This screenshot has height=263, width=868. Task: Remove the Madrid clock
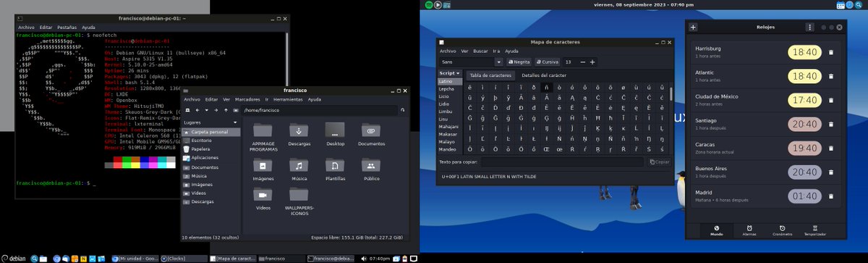pos(831,196)
